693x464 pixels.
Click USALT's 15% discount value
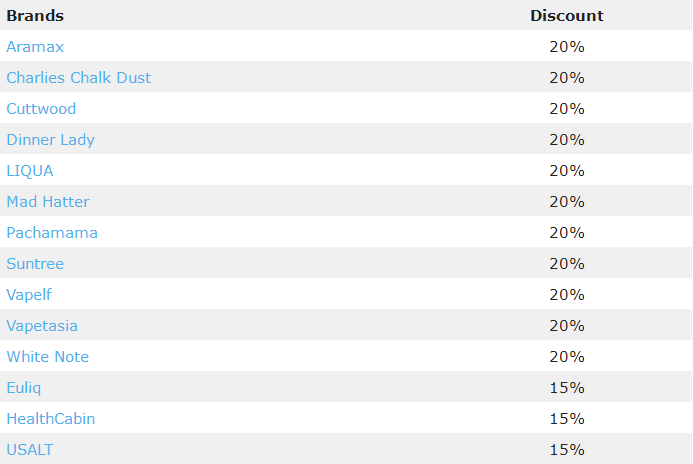click(567, 450)
